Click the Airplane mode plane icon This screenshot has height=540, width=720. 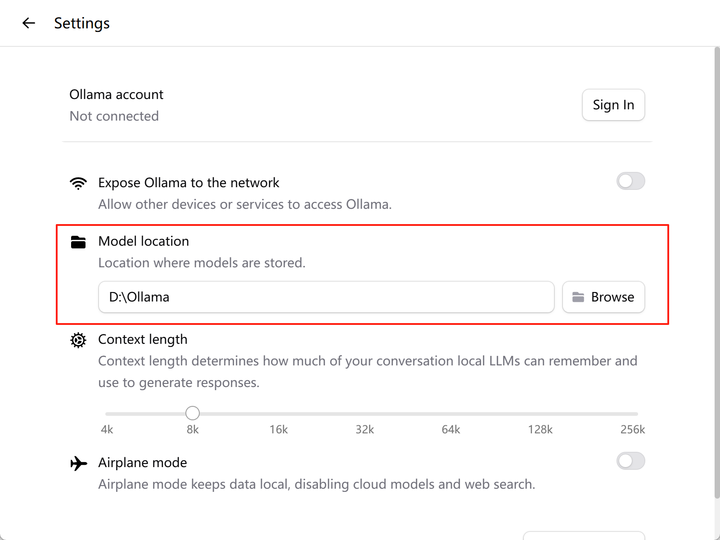(78, 463)
